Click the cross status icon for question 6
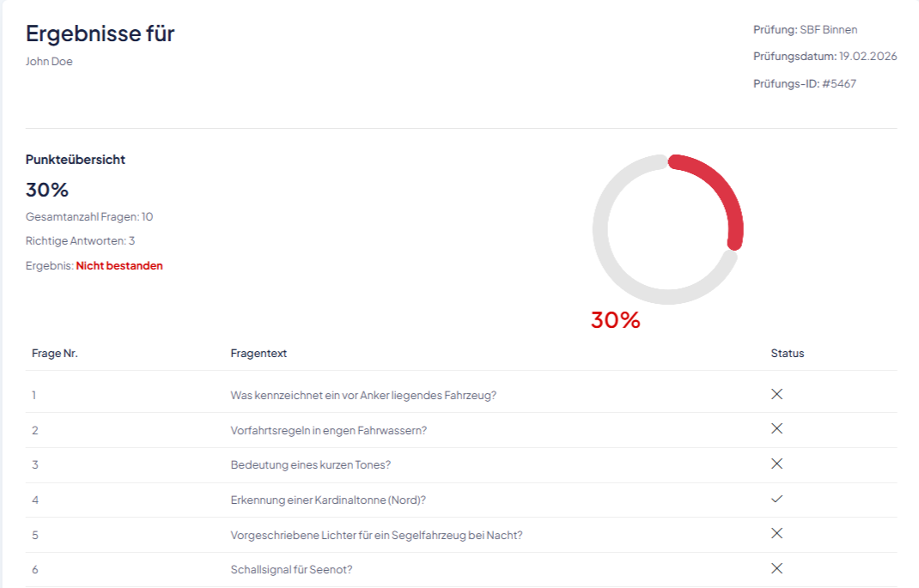 [776, 568]
